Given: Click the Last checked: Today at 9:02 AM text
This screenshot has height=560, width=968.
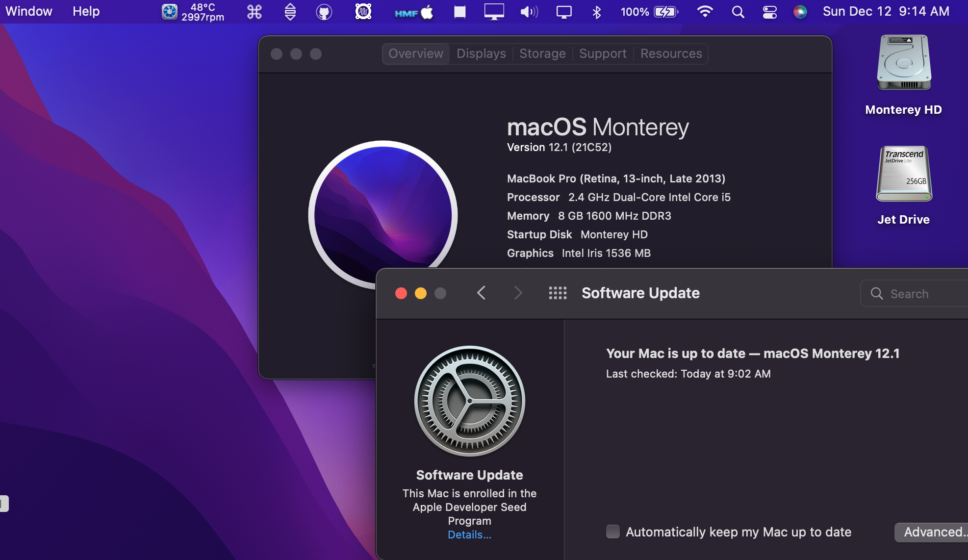Looking at the screenshot, I should tap(688, 374).
